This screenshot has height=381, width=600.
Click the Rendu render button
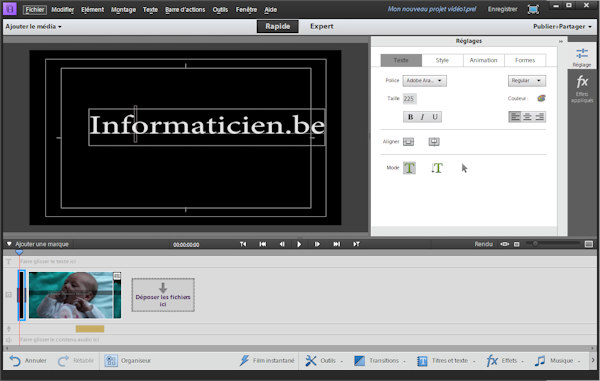[483, 244]
